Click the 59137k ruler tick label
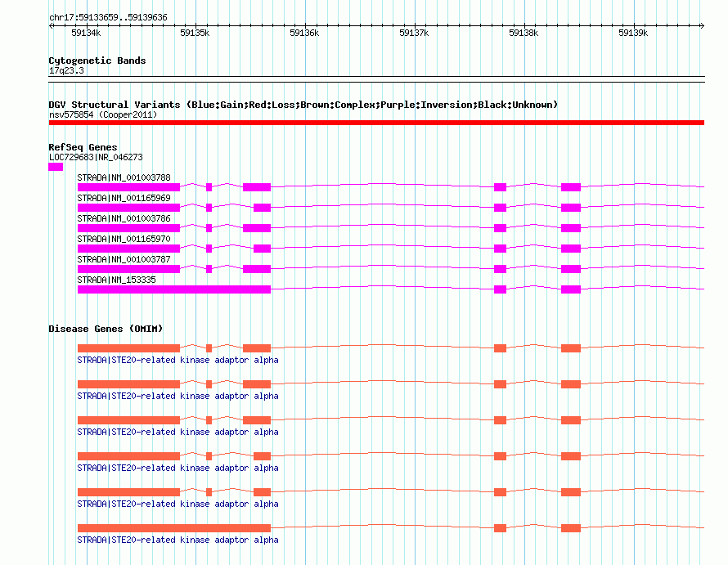This screenshot has width=728, height=565. pyautogui.click(x=414, y=33)
